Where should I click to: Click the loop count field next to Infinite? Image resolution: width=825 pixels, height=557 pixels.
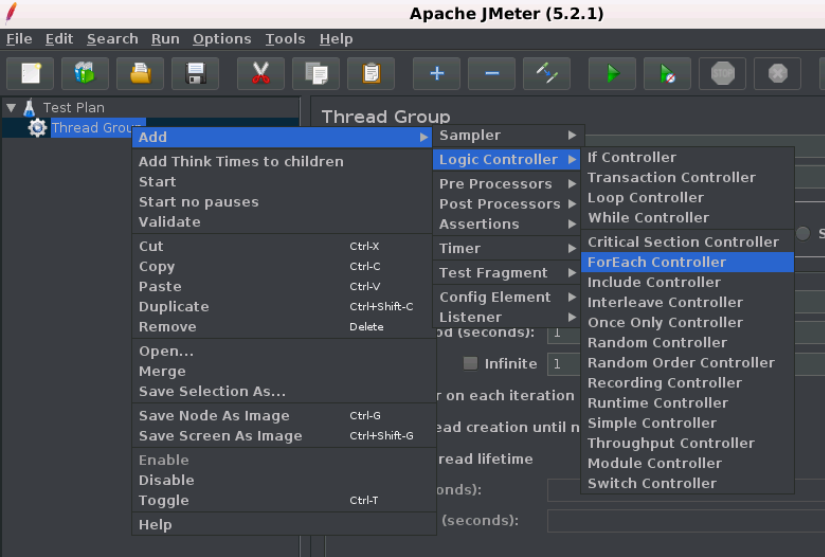(564, 364)
